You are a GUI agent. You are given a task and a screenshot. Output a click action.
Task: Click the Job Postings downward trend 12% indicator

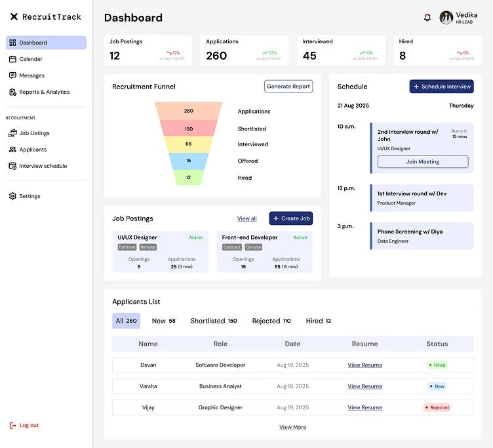tap(173, 53)
